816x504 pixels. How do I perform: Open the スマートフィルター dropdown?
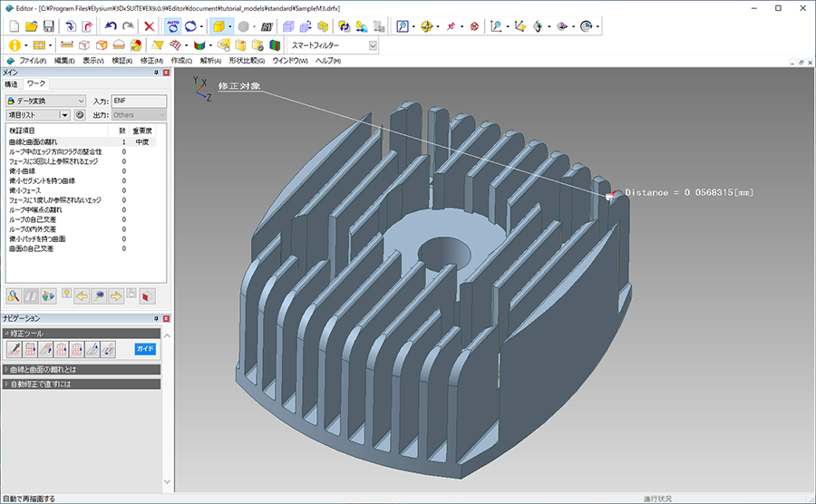tap(373, 45)
